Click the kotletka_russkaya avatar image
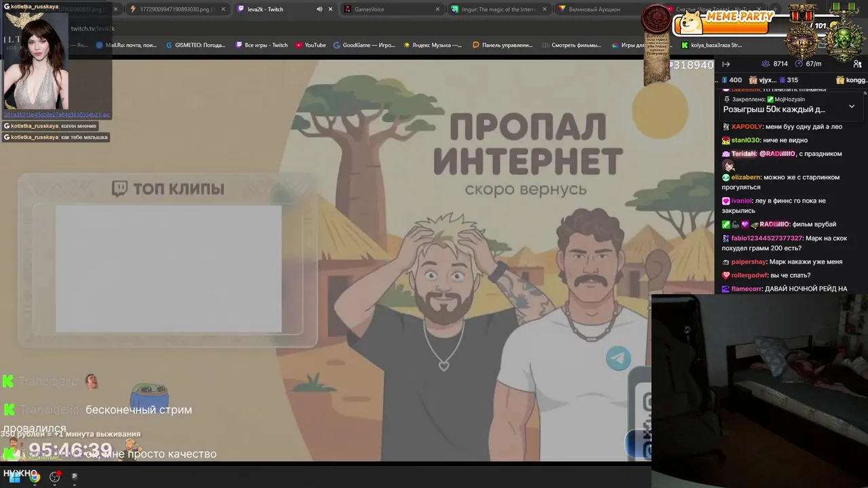868x488 pixels. coord(36,60)
